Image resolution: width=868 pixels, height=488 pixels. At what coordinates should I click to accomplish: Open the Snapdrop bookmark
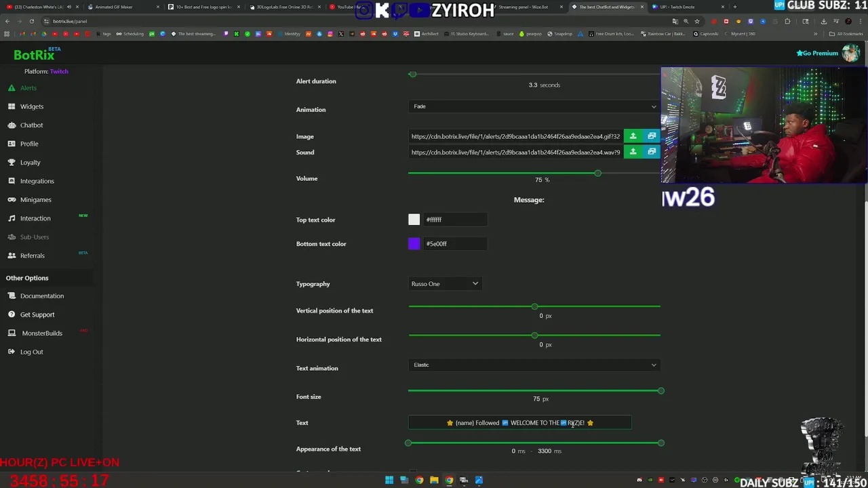559,34
